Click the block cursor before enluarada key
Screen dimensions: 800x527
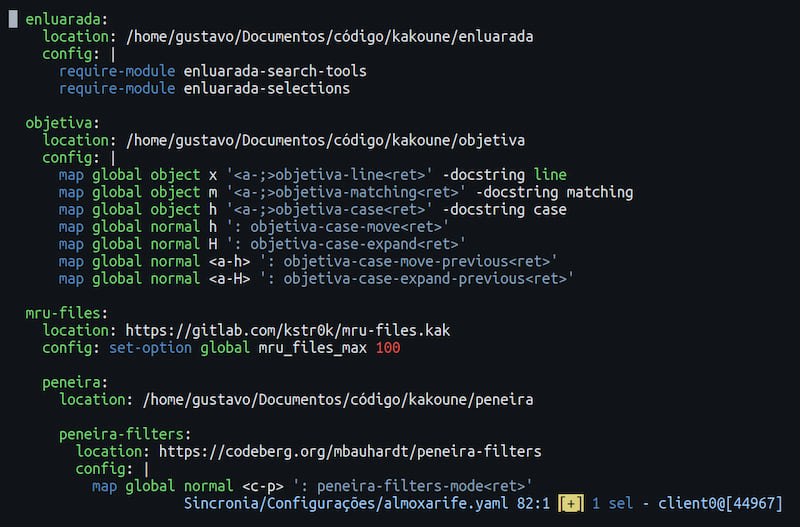click(x=13, y=19)
